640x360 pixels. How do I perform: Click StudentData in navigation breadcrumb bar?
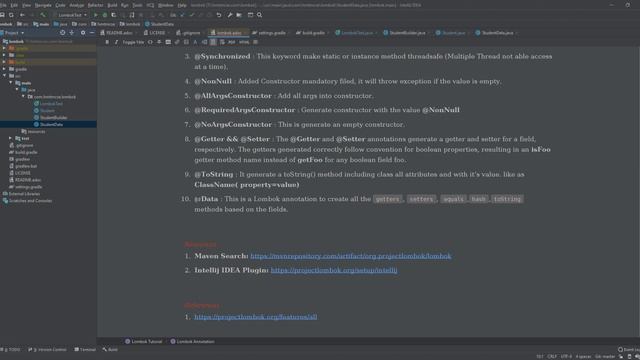click(x=160, y=24)
